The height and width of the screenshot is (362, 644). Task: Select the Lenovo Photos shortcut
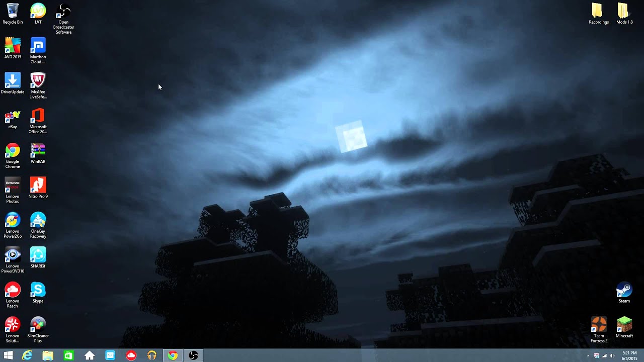[x=13, y=190]
